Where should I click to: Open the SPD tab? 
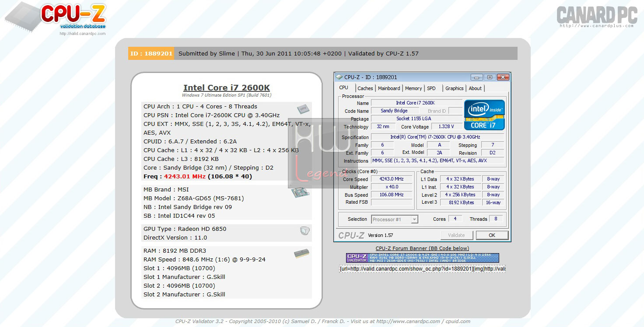pyautogui.click(x=431, y=88)
